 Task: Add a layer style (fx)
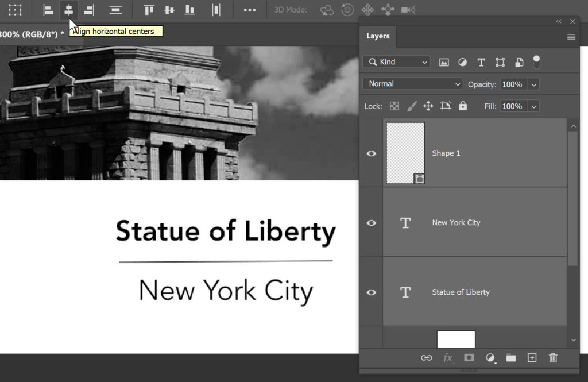click(448, 358)
